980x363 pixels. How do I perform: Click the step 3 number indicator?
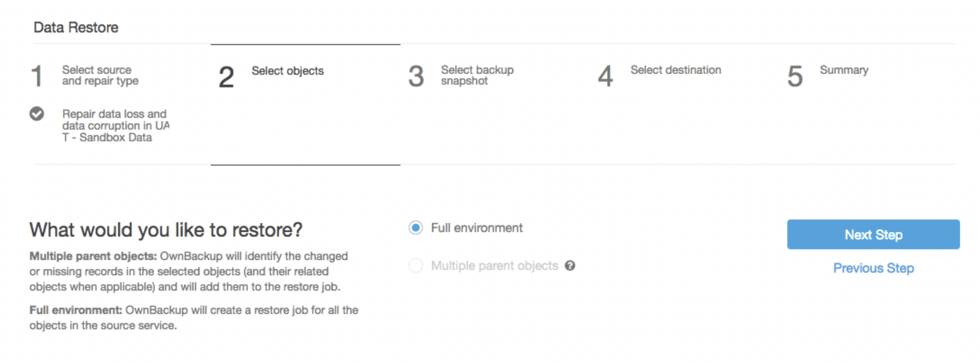point(416,76)
